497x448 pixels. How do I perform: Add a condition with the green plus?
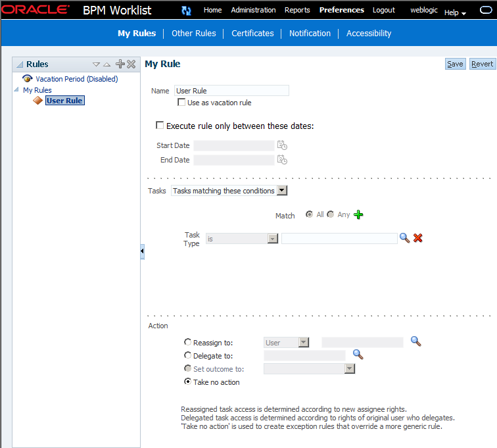(358, 215)
